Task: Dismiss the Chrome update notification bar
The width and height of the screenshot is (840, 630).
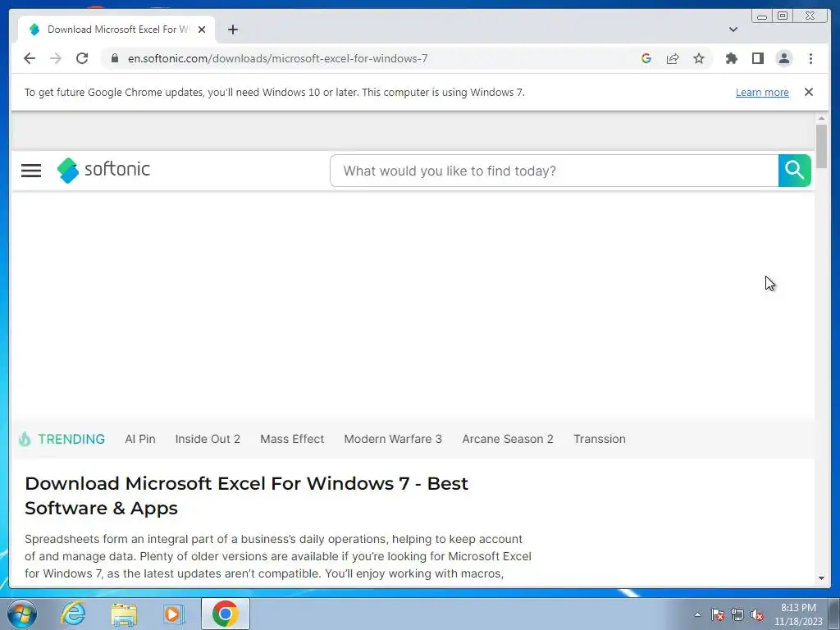Action: click(808, 92)
